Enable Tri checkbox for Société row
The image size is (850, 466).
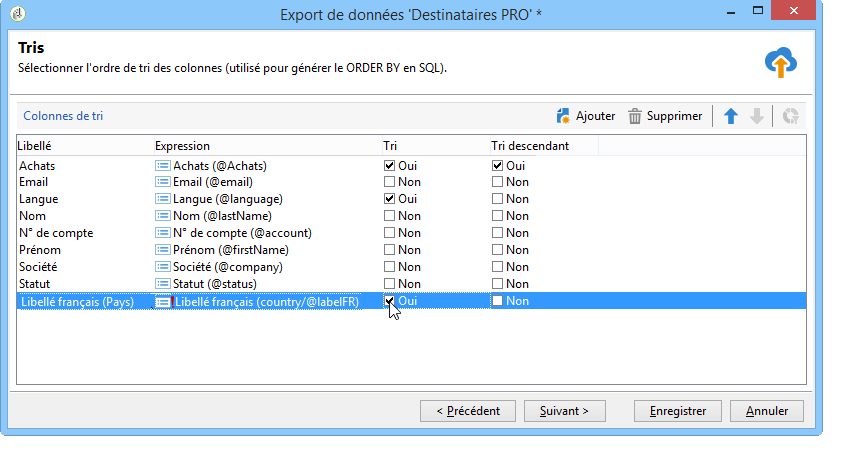389,267
